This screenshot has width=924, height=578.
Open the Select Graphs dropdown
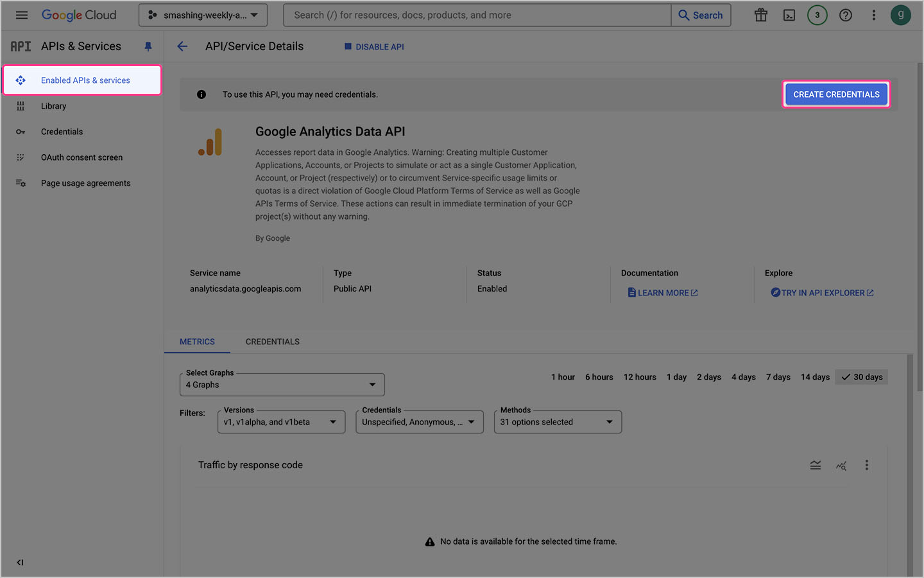click(x=282, y=384)
